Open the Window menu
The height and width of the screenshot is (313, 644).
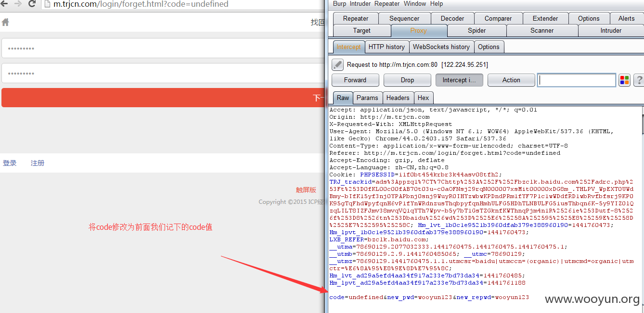415,4
